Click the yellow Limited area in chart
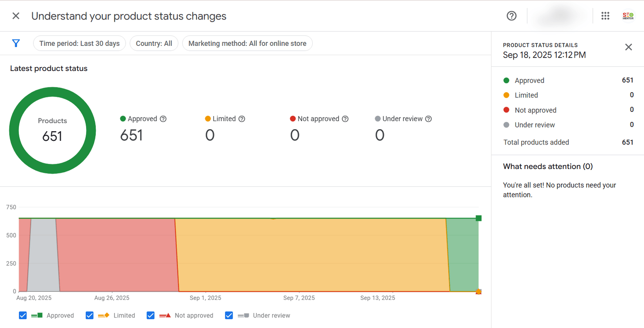Screen dimensions: 644x328 pyautogui.click(x=312, y=254)
